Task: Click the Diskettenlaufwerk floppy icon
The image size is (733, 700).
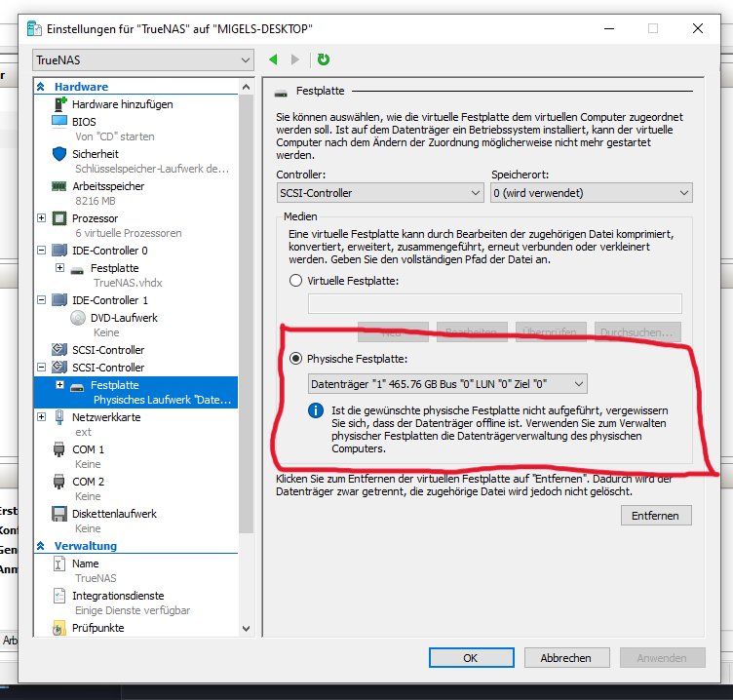Action: pos(59,514)
